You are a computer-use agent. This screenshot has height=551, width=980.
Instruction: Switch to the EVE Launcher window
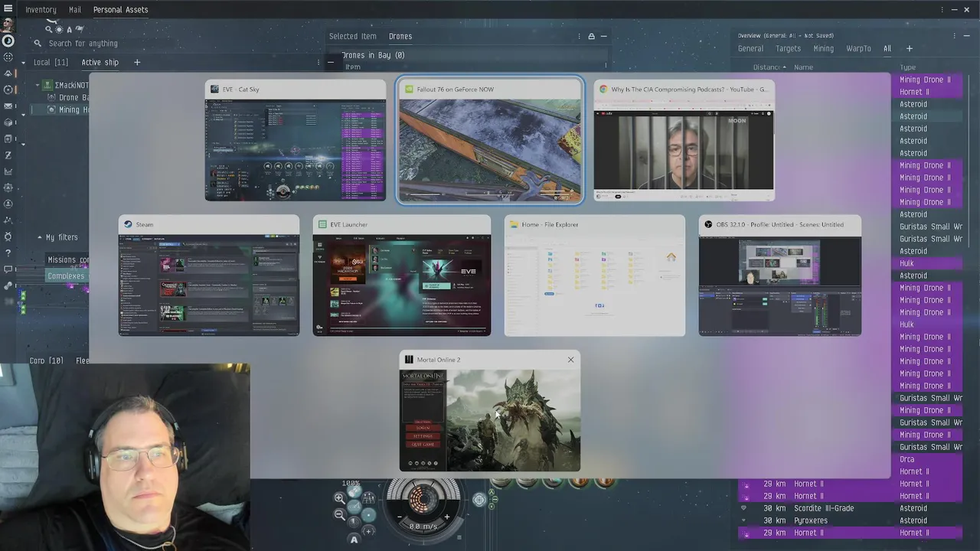coord(402,275)
